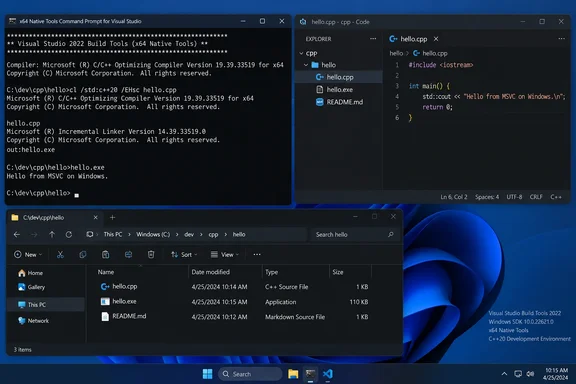Image resolution: width=576 pixels, height=384 pixels.
Task: Expand chevron after This PC in address bar
Action: tap(129, 234)
